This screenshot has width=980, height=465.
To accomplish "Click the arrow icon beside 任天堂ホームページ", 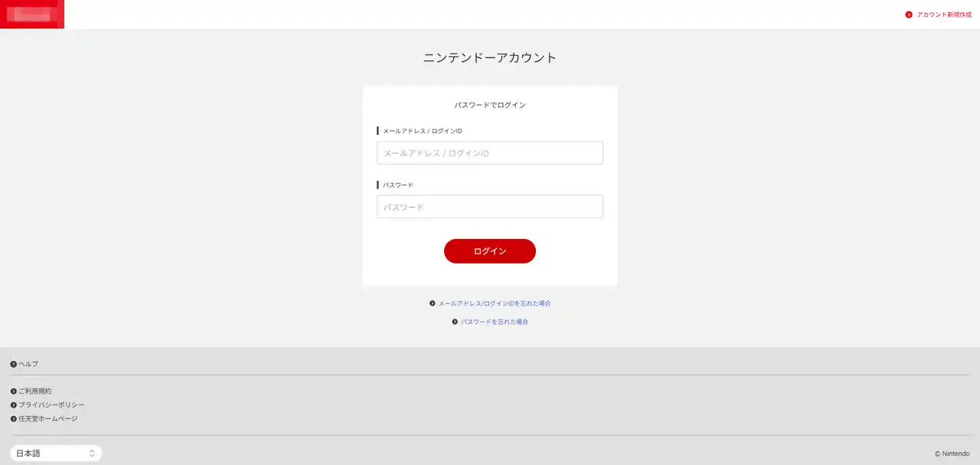I will tap(14, 419).
